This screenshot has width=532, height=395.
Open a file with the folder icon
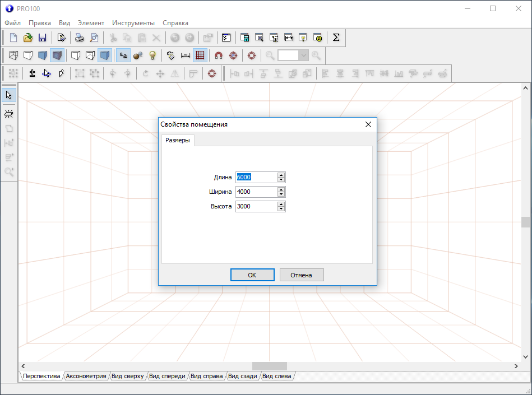[x=27, y=38]
